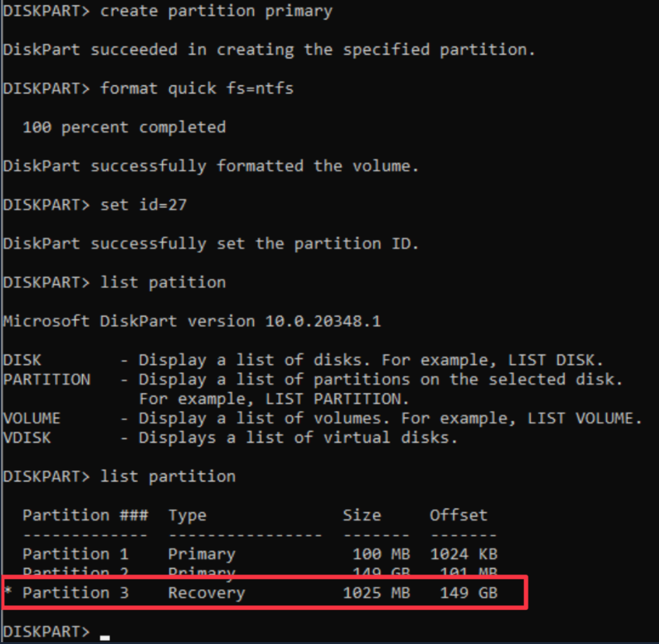Click the blinking cursor at final DISKPART prompt
Image resolution: width=659 pixels, height=644 pixels.
click(105, 637)
